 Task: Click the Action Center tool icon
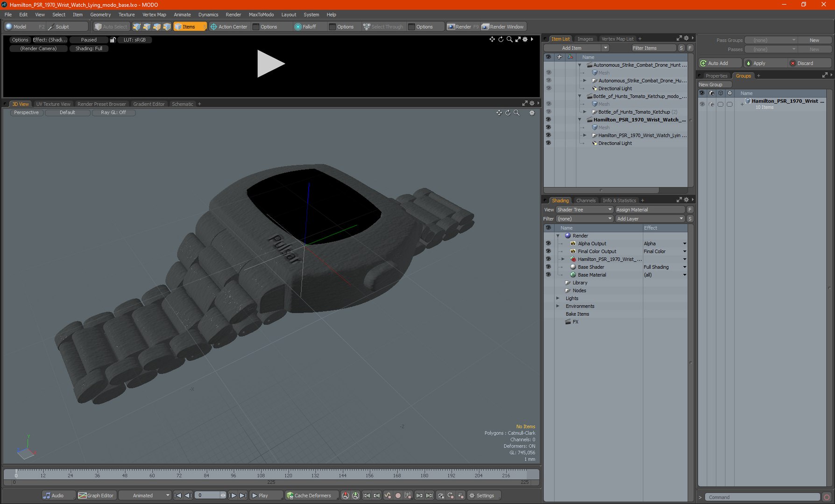214,27
